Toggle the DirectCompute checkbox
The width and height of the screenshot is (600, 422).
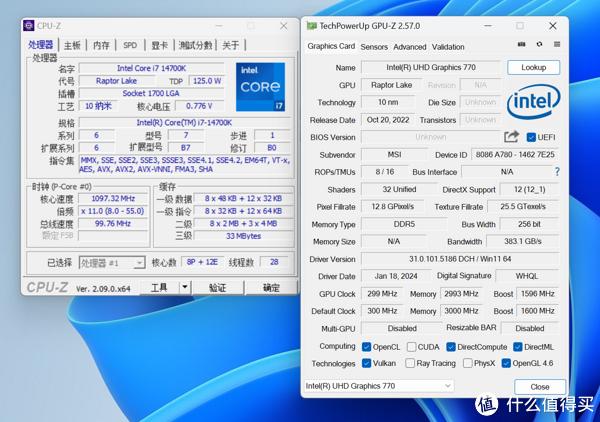click(x=451, y=347)
